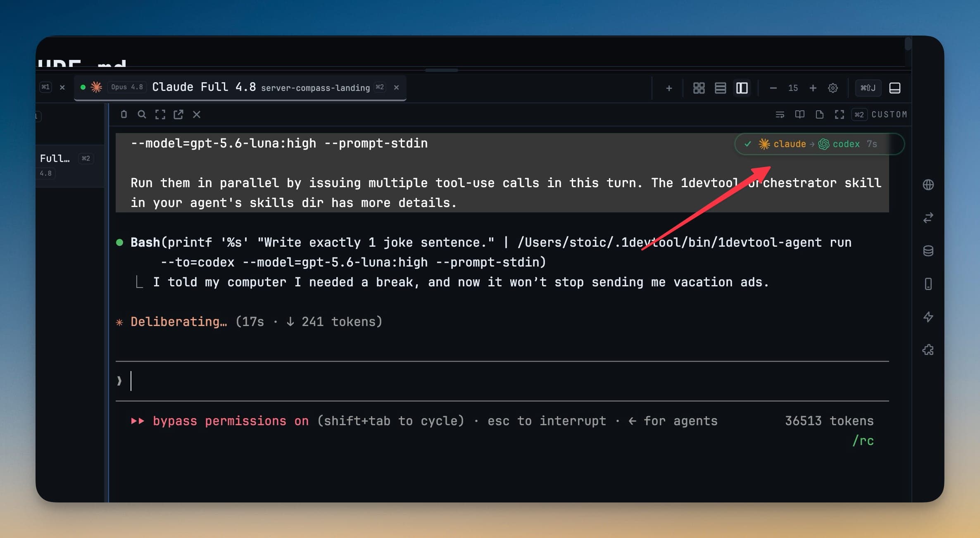Copy terminal output with clipboard icon
Screen dimensions: 980x538
(124, 114)
